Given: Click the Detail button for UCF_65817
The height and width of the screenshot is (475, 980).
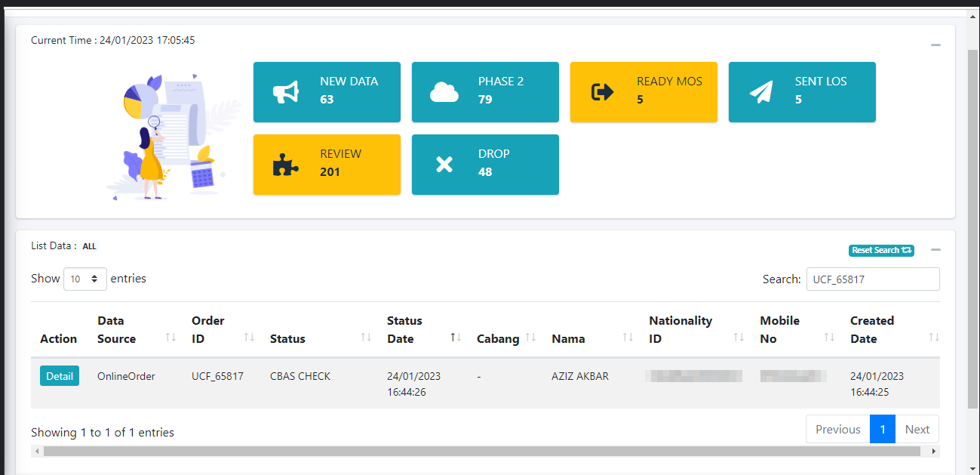Looking at the screenshot, I should [60, 376].
